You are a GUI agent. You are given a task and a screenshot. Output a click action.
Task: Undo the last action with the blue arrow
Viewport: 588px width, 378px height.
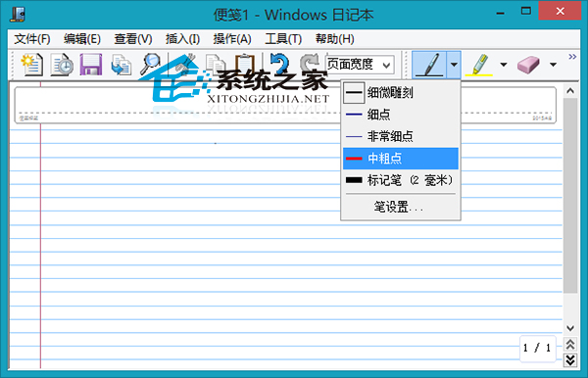pos(279,65)
